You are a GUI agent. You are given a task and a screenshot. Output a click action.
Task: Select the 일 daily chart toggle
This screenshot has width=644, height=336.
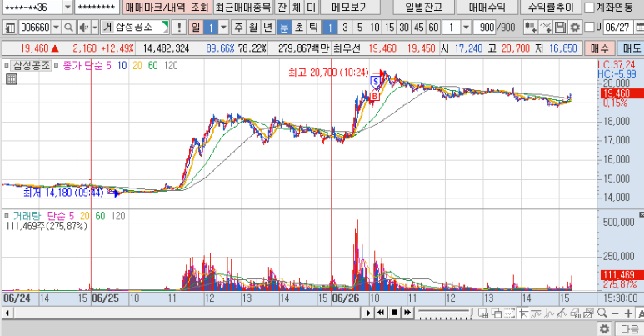(196, 28)
